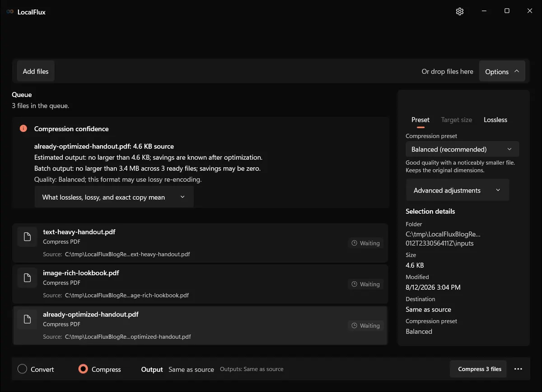Close the LocalFlux window

(530, 11)
